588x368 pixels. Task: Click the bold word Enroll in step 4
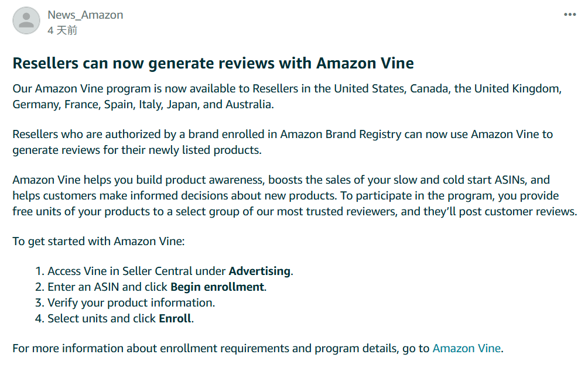(175, 318)
